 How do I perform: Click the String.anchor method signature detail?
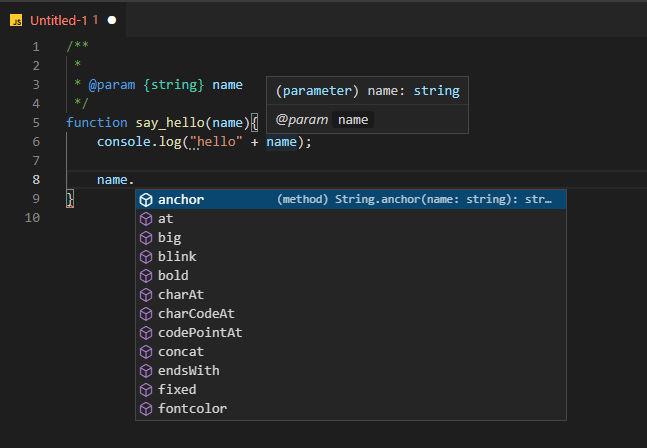(414, 200)
